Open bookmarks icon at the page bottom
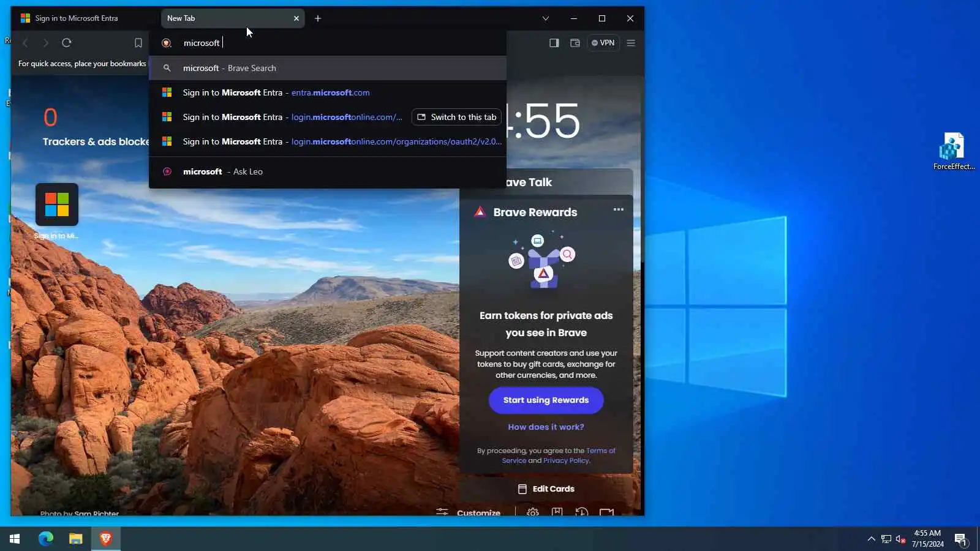Screen dimensions: 980x551 (x=557, y=512)
